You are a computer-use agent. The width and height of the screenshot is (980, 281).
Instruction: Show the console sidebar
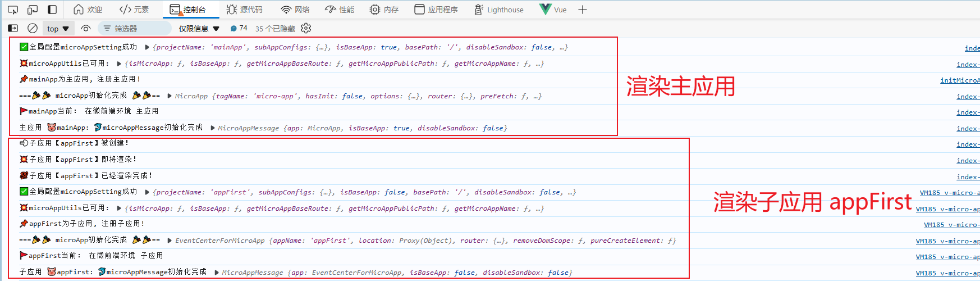pyautogui.click(x=13, y=28)
